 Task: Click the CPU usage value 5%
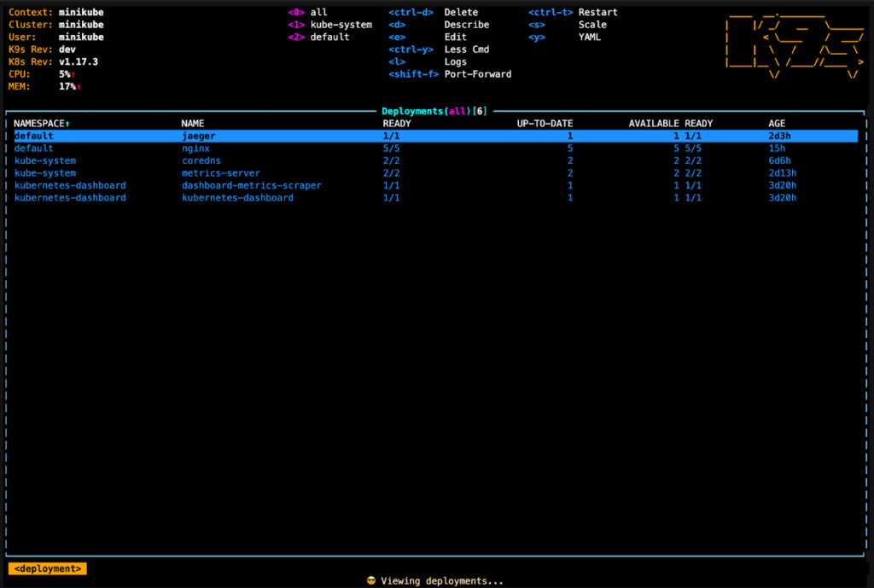[64, 74]
